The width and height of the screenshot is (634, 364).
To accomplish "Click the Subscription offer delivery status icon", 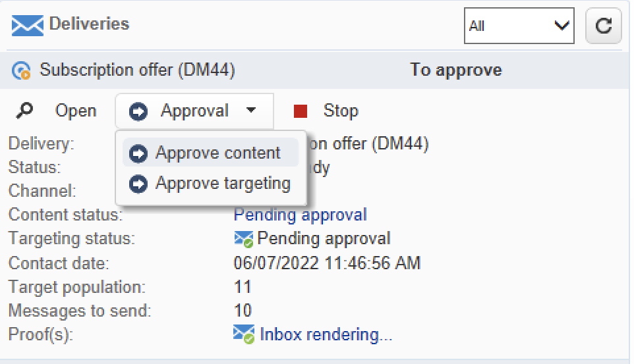I will click(x=21, y=70).
